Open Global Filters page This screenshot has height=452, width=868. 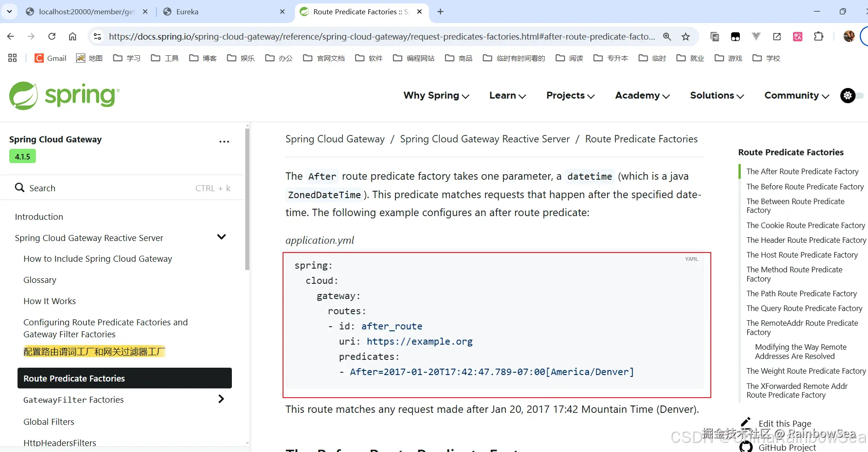[49, 422]
